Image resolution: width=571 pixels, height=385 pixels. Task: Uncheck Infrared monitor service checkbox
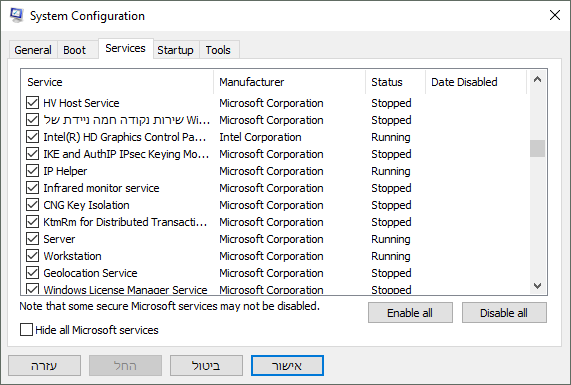32,188
